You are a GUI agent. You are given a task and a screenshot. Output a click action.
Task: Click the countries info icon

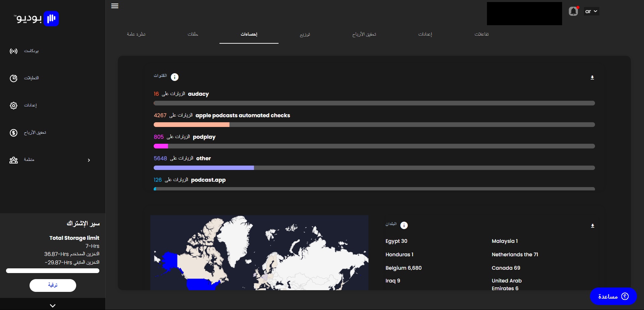click(404, 225)
